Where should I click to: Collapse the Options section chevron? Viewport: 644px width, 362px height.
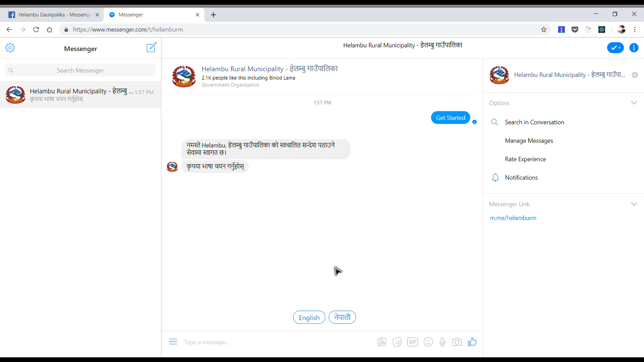click(x=634, y=103)
